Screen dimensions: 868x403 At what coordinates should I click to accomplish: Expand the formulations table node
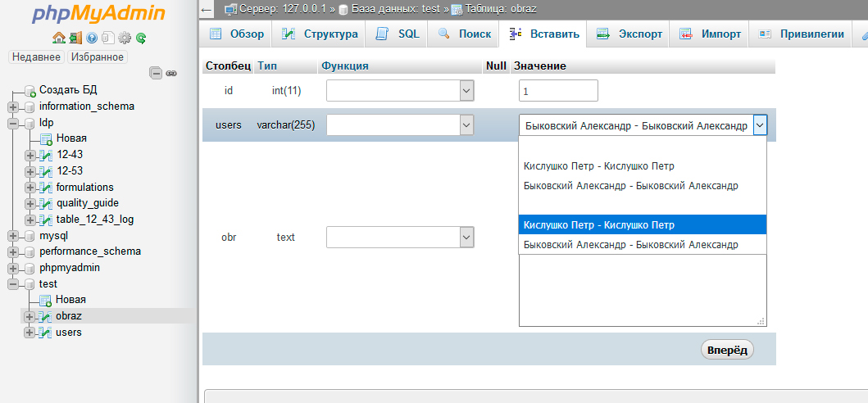[x=30, y=188]
